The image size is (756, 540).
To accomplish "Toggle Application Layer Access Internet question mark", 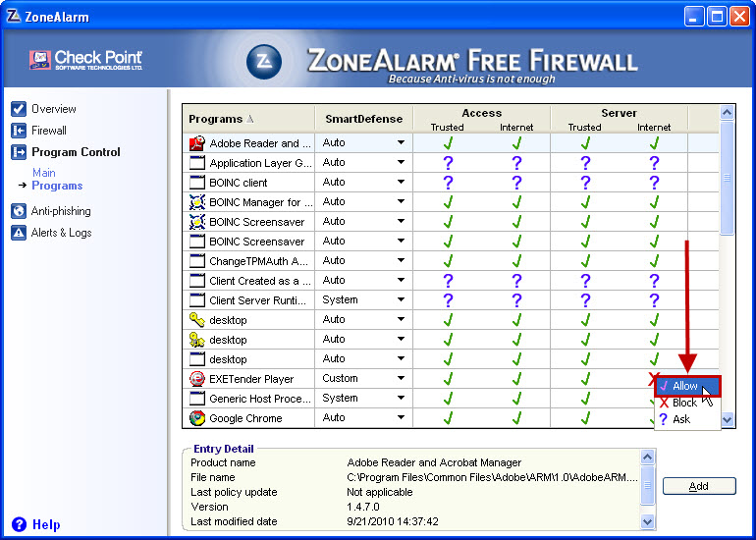I will (516, 163).
